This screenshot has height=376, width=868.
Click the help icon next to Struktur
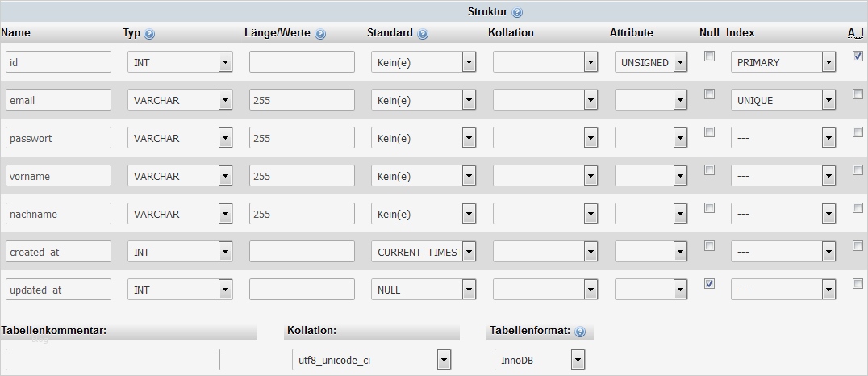[x=517, y=13]
